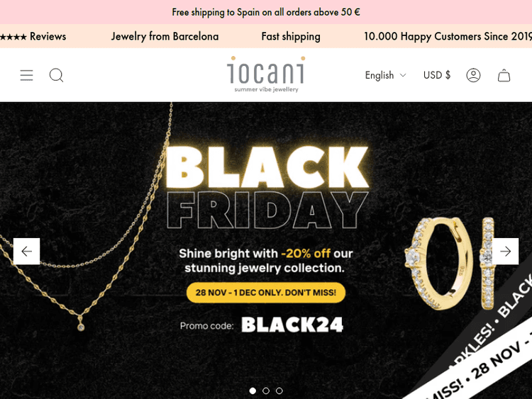Click the Reviews announcement text

point(43,36)
